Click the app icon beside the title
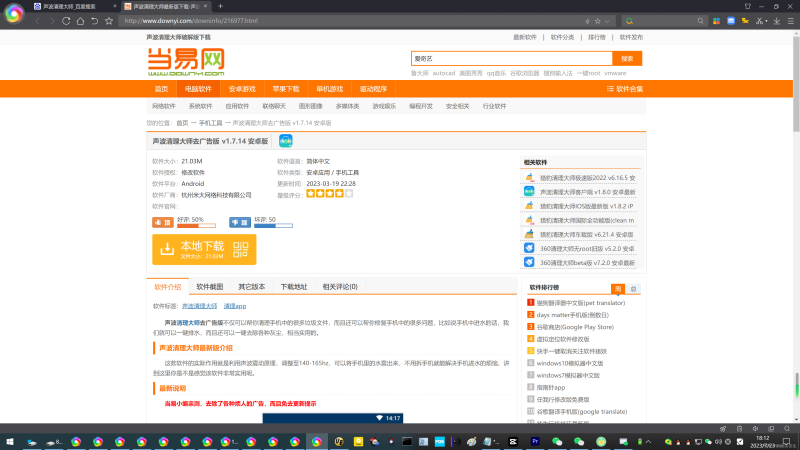This screenshot has height=450, width=800. (x=286, y=141)
